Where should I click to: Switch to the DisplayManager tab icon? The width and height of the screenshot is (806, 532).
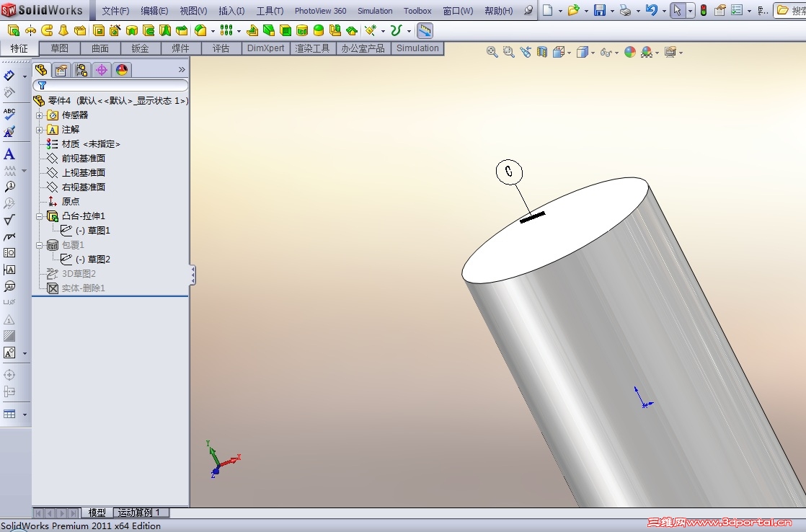tap(122, 69)
